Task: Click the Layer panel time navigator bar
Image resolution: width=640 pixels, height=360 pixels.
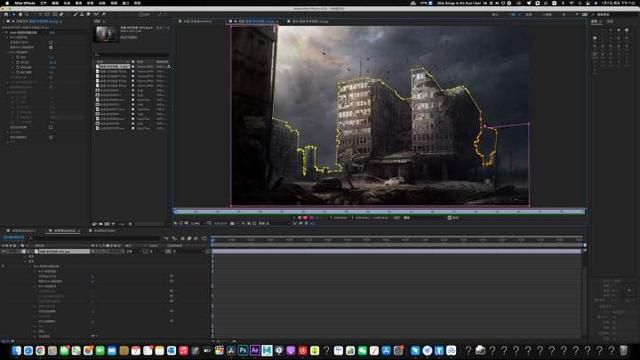Action: pyautogui.click(x=380, y=211)
